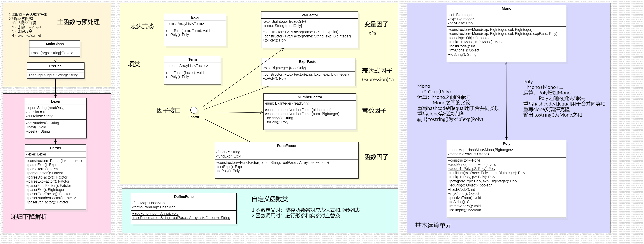Image resolution: width=644 pixels, height=244 pixels.
Task: Select the Term class title
Action: pyautogui.click(x=193, y=59)
